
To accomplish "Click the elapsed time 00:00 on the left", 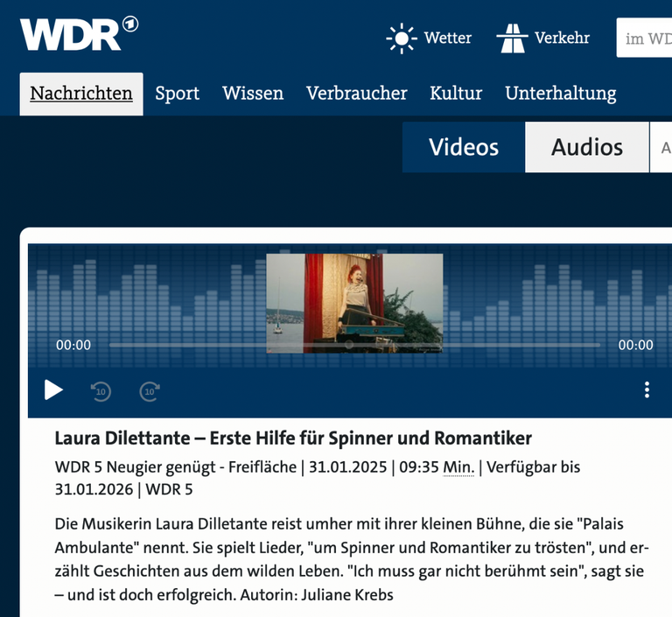I will click(73, 345).
